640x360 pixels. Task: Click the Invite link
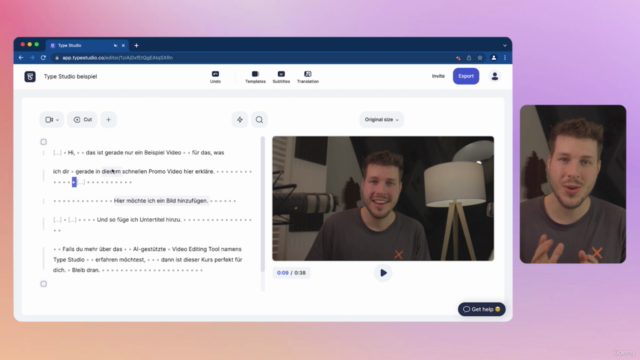pos(438,76)
